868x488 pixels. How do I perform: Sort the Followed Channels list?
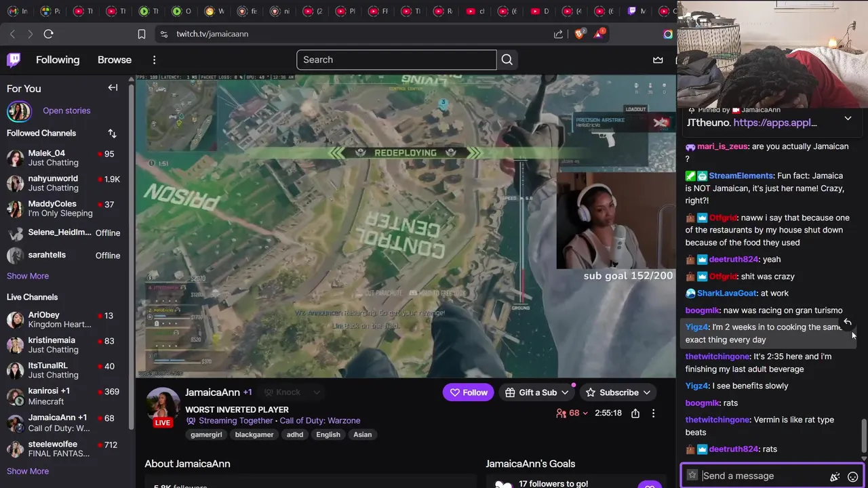click(x=112, y=134)
